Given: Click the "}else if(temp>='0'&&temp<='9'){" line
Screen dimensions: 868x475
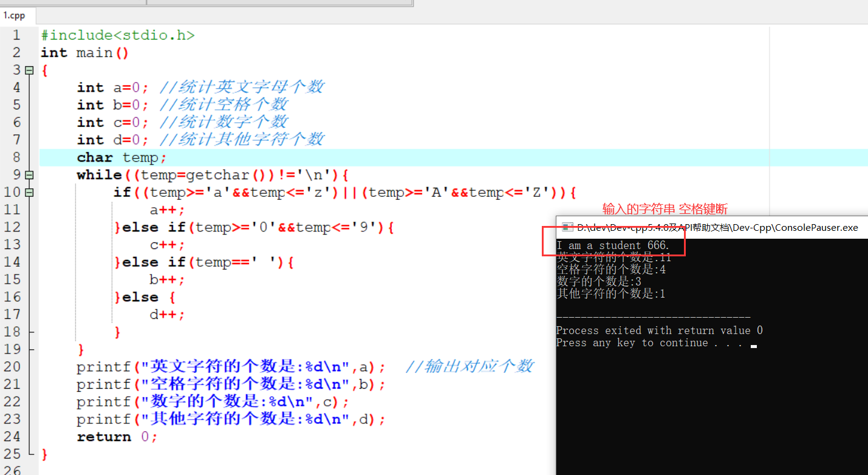Looking at the screenshot, I should (x=254, y=228).
